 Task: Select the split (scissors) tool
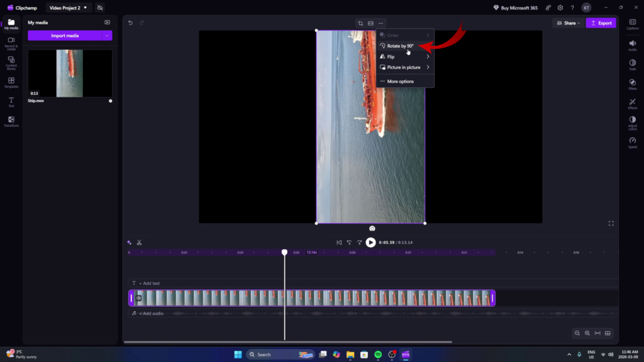pos(140,242)
